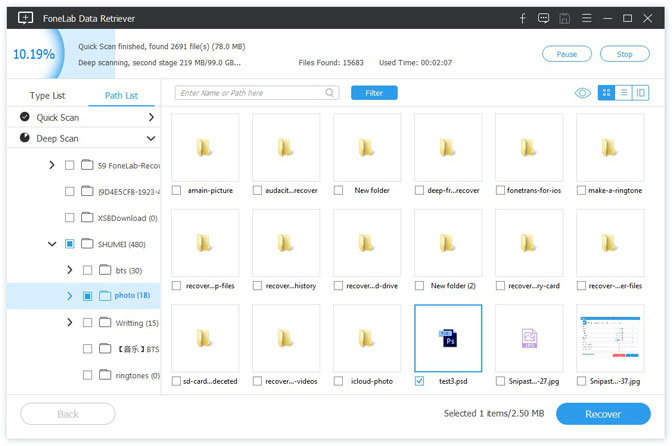This screenshot has height=446, width=672.
Task: Open the icloud-photo folder icon
Action: [x=367, y=338]
